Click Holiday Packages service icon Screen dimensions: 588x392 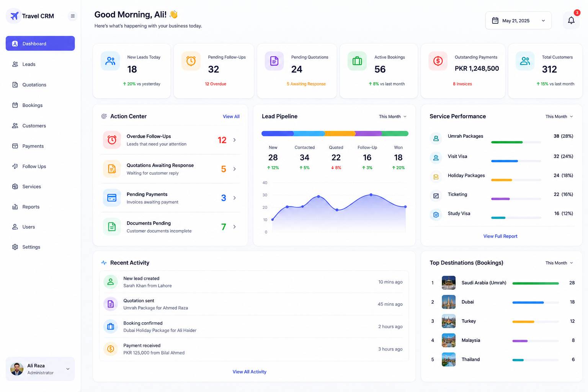click(x=436, y=177)
